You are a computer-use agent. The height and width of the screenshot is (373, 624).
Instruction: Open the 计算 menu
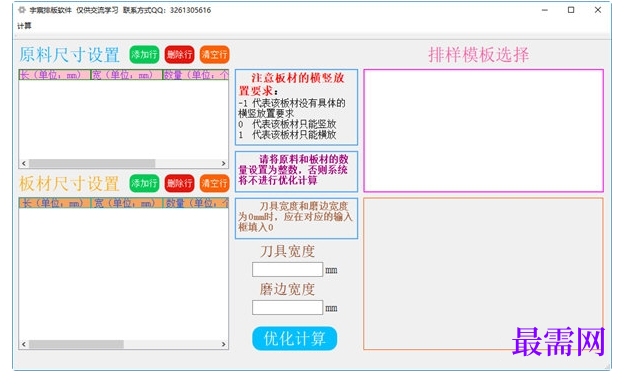[24, 26]
